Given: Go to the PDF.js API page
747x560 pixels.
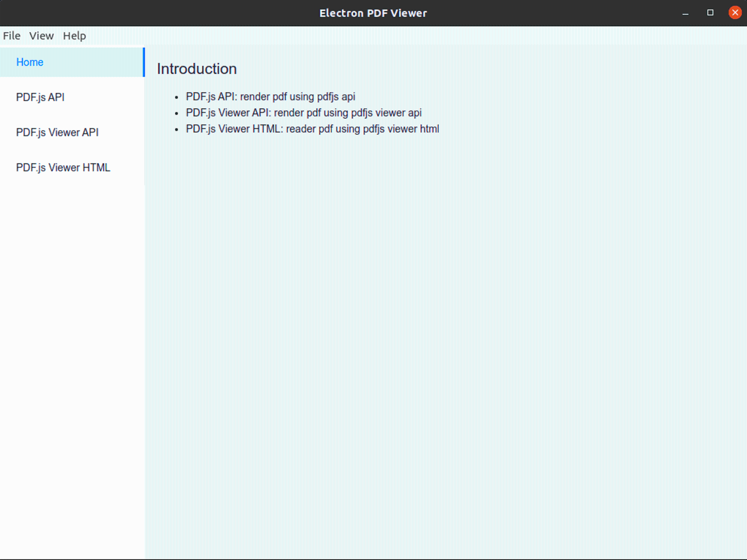Looking at the screenshot, I should [72, 97].
